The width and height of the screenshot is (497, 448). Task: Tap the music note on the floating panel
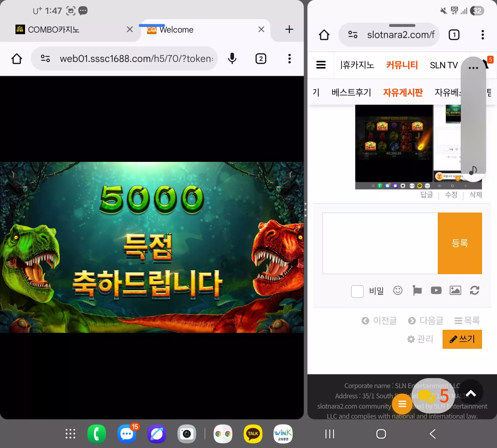click(473, 171)
